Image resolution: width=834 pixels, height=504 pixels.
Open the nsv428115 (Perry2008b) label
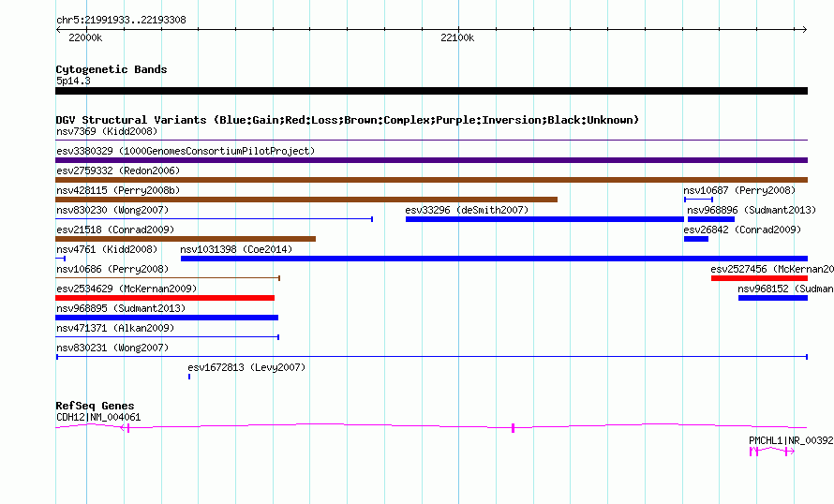coord(118,190)
